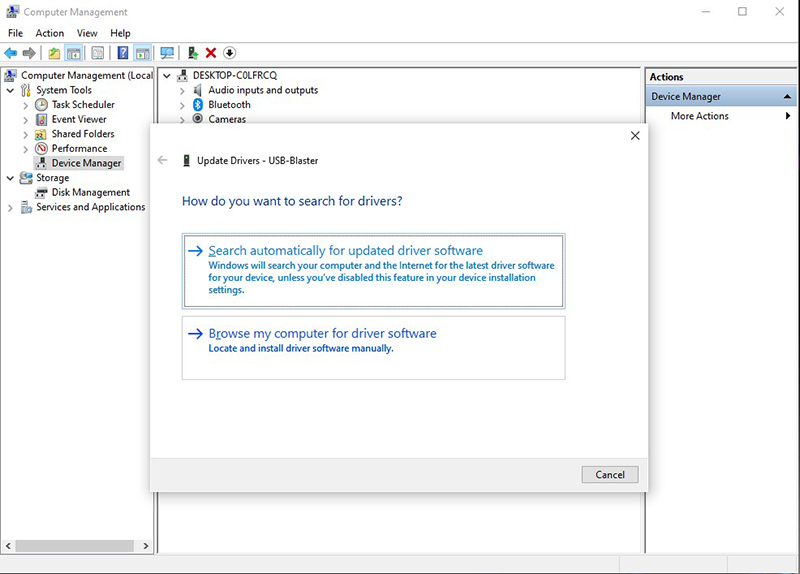Click the More Actions item in Actions pane

[x=700, y=116]
